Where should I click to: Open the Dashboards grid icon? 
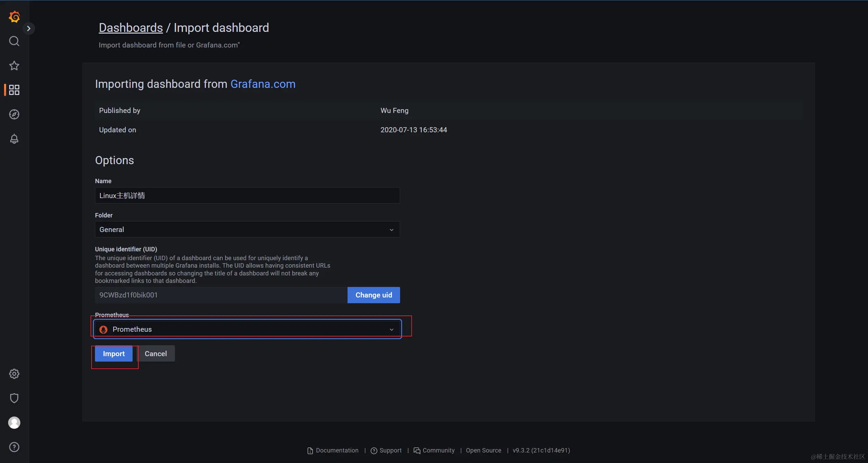tap(14, 90)
